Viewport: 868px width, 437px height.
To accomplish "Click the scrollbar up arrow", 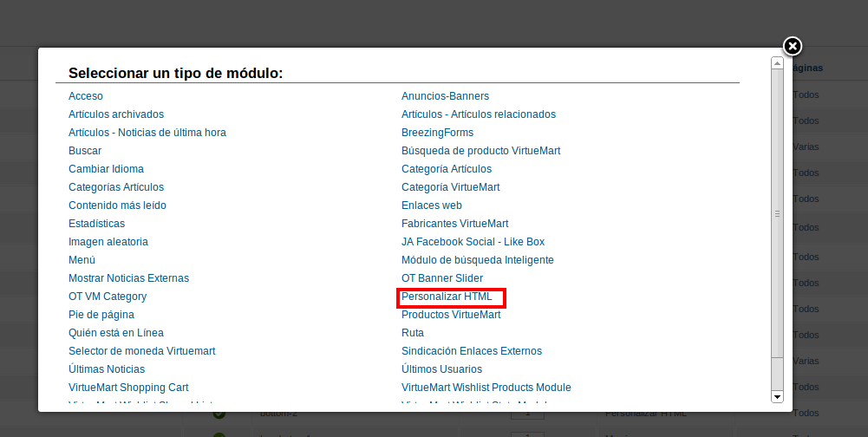I will point(777,63).
